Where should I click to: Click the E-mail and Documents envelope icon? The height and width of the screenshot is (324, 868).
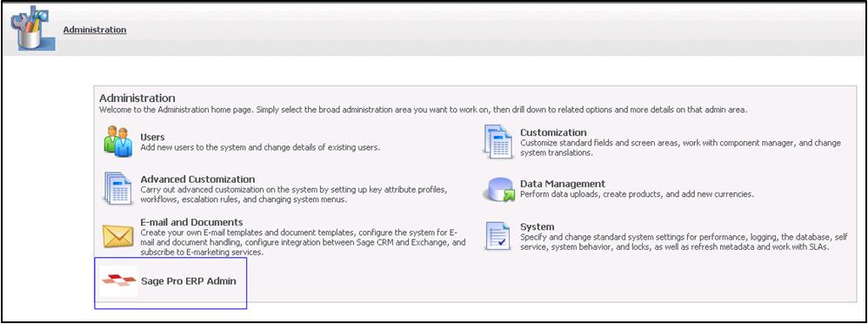click(118, 236)
